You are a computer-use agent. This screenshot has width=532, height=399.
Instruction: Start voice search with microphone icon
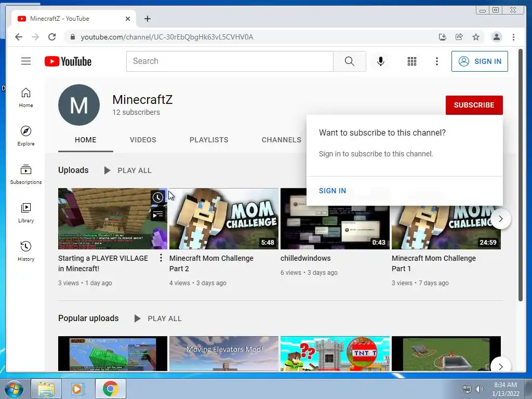pos(381,61)
